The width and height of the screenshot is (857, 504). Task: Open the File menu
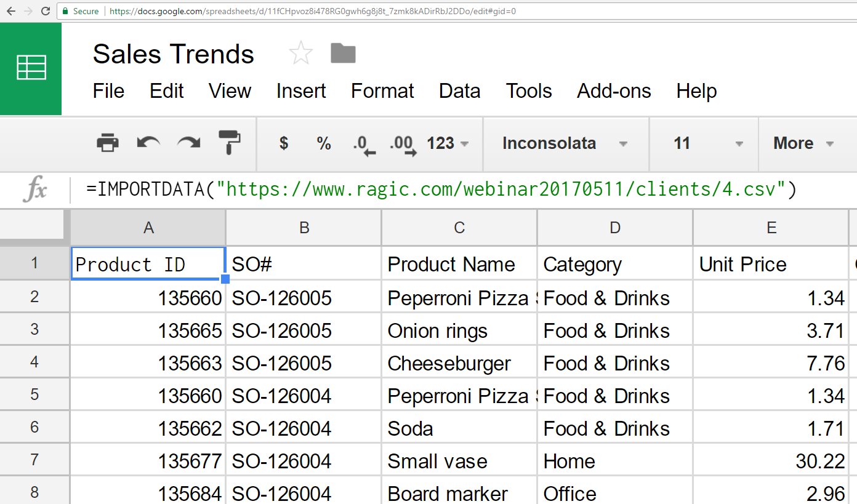click(x=108, y=91)
